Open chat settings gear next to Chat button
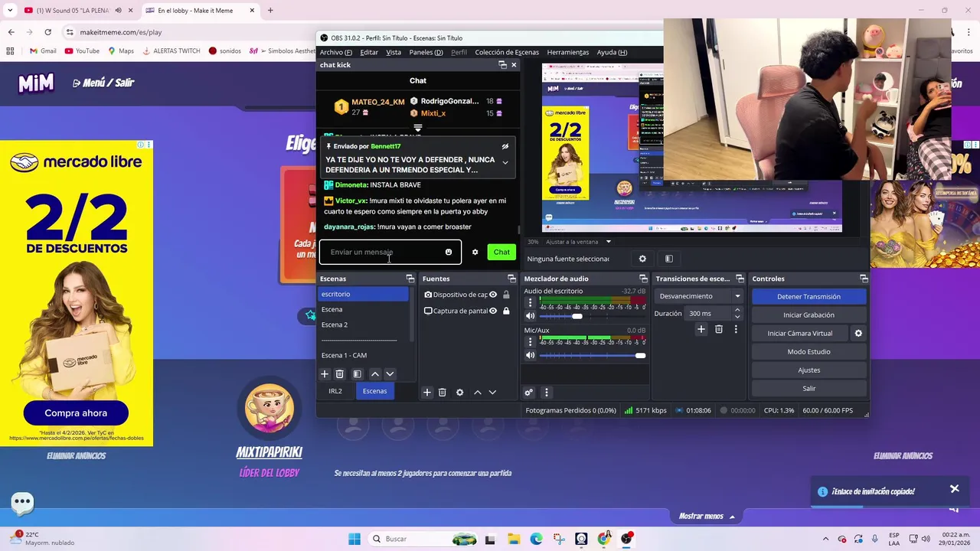The height and width of the screenshot is (551, 980). point(475,252)
